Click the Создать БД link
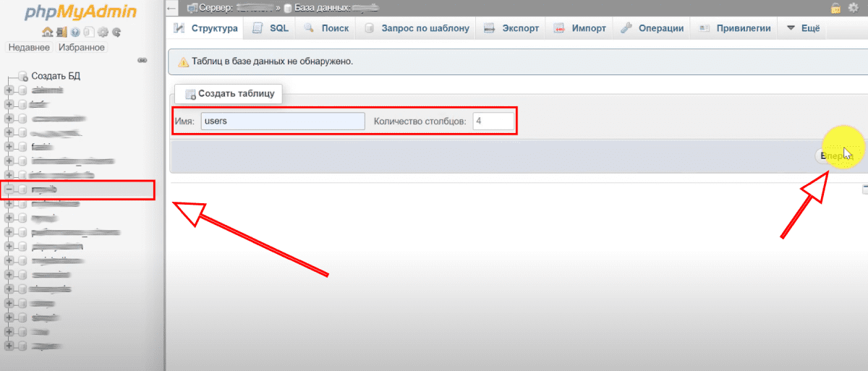Screen dimensions: 868x371 click(x=55, y=76)
